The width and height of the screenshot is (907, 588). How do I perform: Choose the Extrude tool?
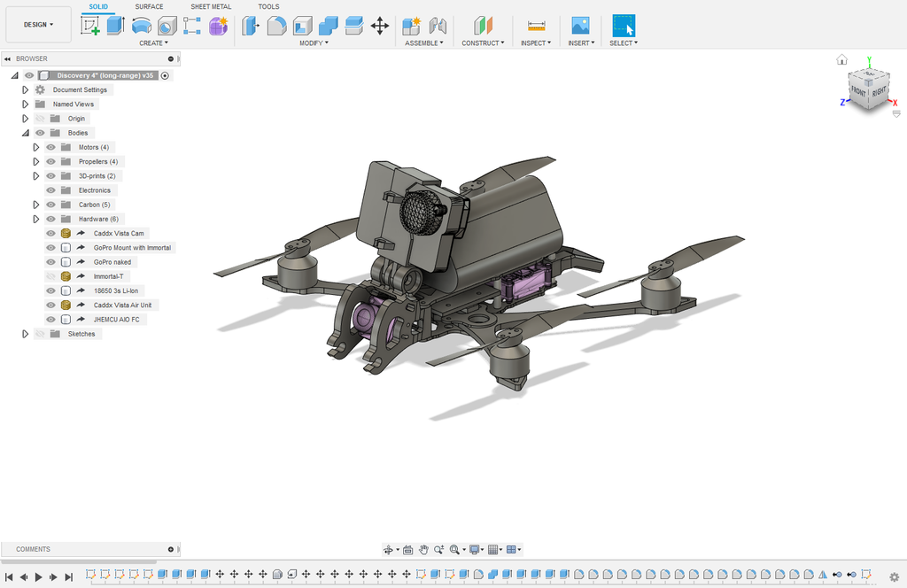tap(116, 26)
